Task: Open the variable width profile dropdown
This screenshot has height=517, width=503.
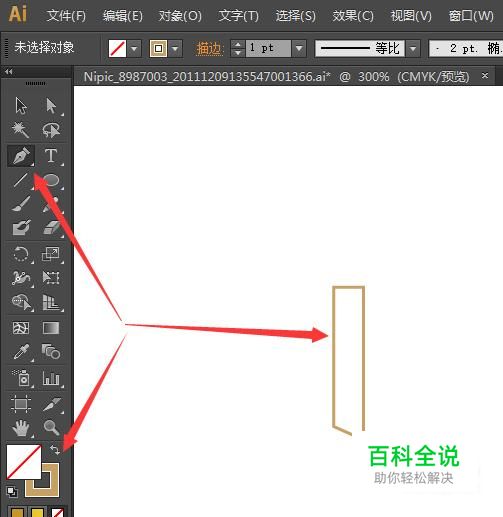Action: click(413, 49)
